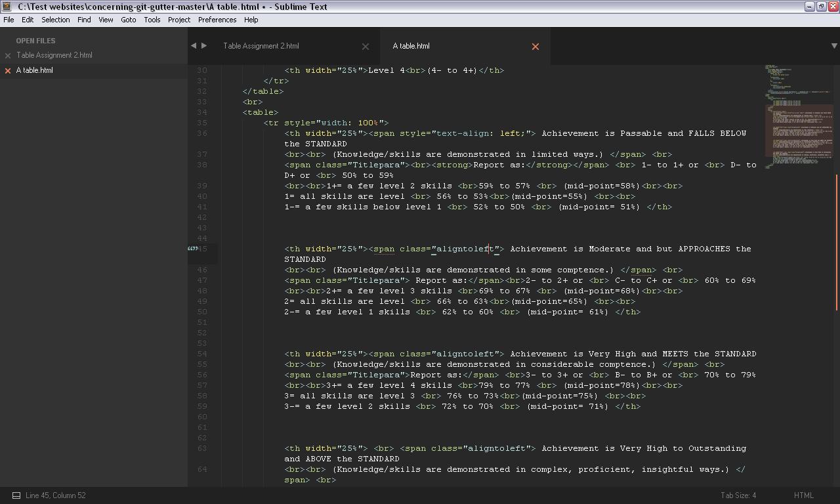Close A table.html in sidebar

pos(8,71)
